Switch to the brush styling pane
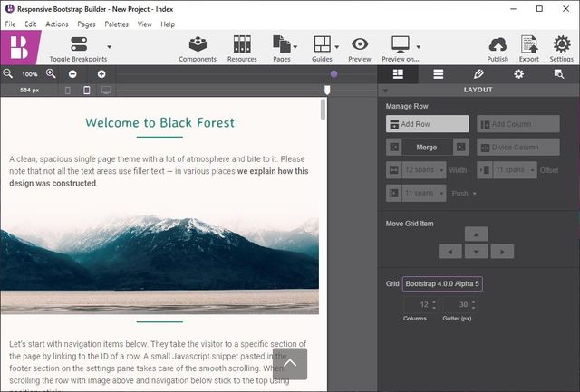 (x=478, y=74)
